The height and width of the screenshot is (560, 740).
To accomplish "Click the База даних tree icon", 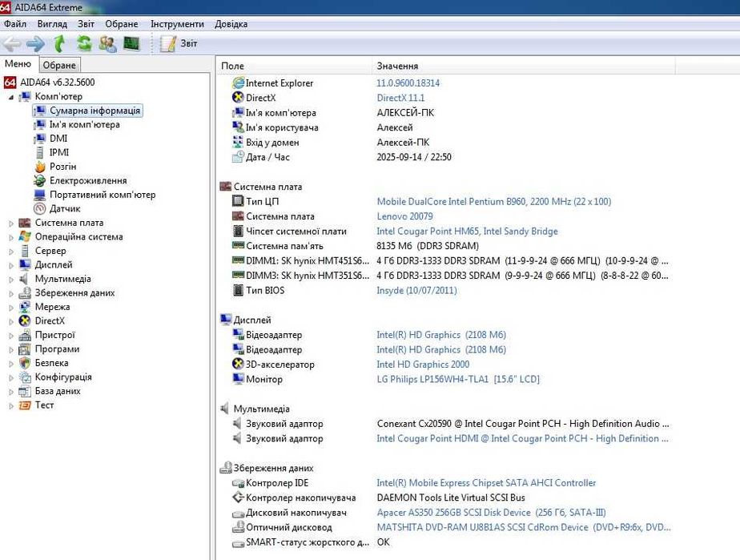I will tap(25, 392).
